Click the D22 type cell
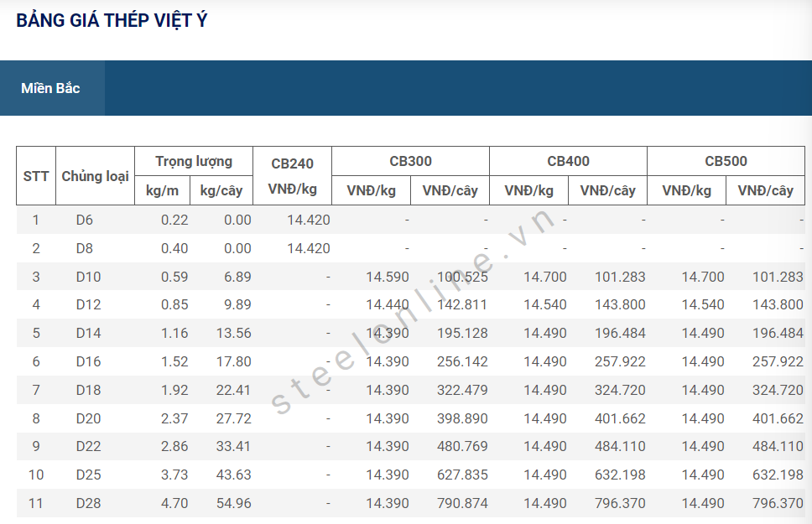The width and height of the screenshot is (812, 524). pos(88,446)
